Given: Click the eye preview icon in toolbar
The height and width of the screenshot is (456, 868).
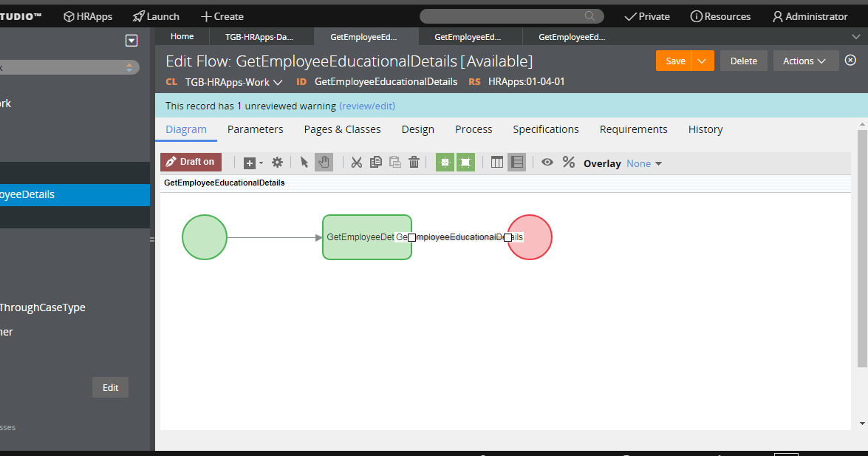Looking at the screenshot, I should [547, 163].
